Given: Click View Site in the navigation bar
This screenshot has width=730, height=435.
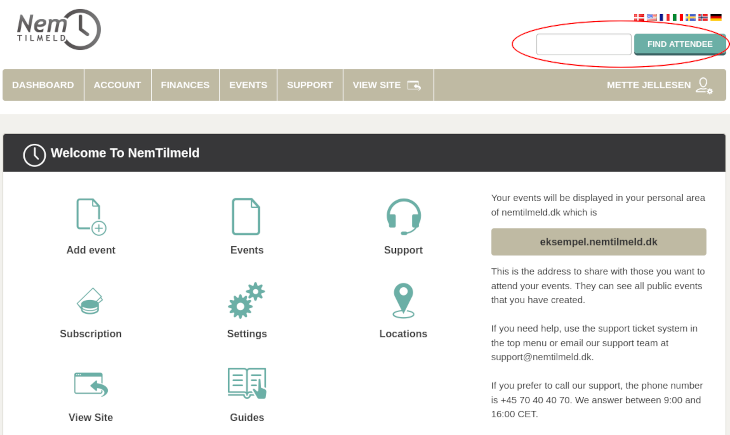Looking at the screenshot, I should [388, 85].
